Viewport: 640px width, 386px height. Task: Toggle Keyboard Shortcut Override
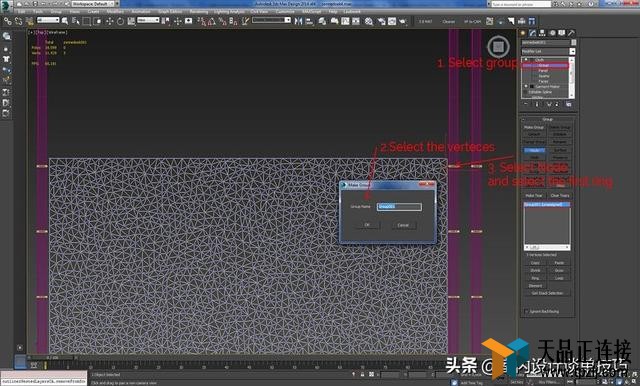(189, 21)
